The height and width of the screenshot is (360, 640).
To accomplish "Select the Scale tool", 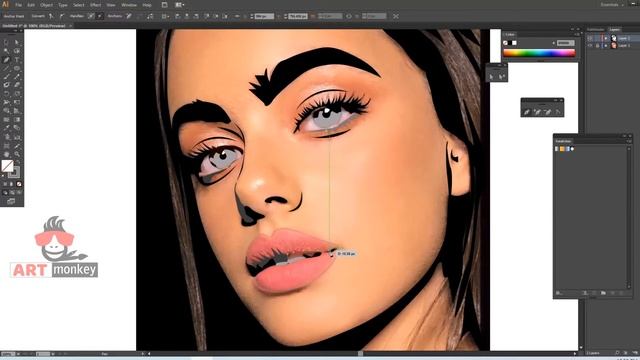I will 17,93.
